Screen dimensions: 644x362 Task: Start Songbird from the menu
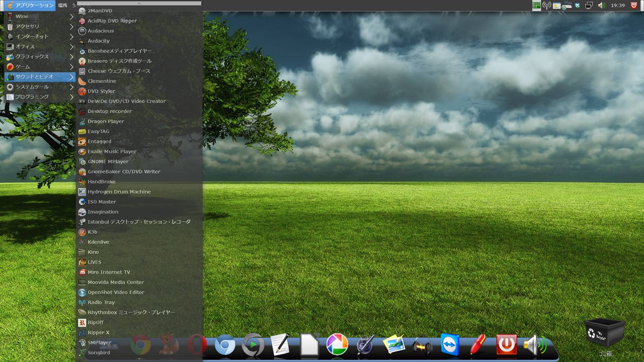(x=139, y=353)
